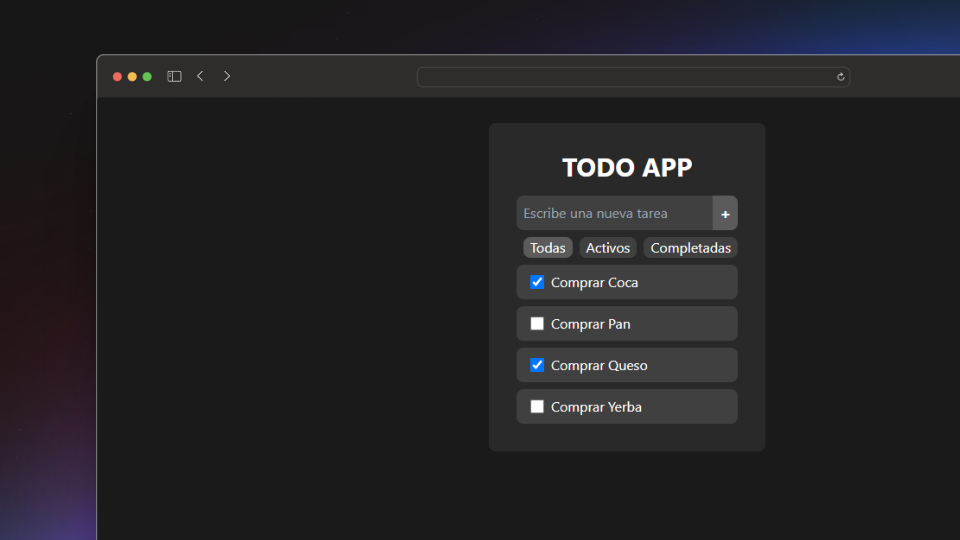960x540 pixels.
Task: Focus the "Escribe una nueva tarea" field
Action: click(x=615, y=213)
